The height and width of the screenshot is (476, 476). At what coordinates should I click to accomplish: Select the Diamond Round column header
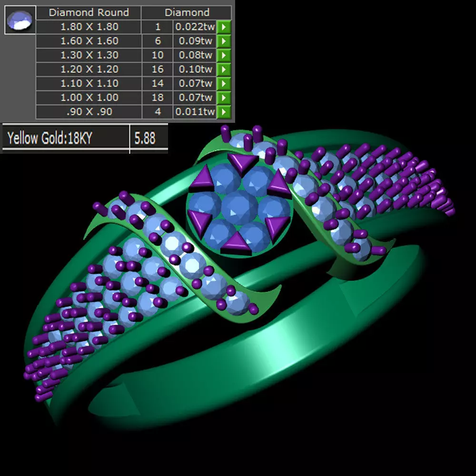point(89,12)
